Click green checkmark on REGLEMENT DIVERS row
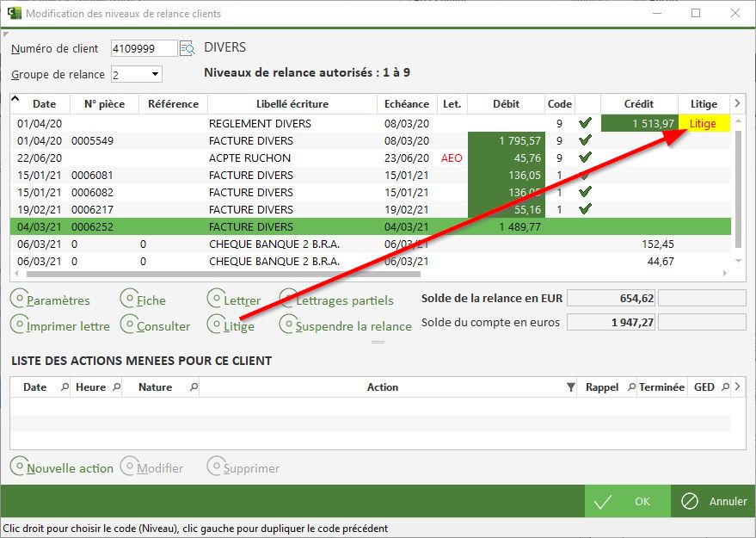The image size is (756, 538). [x=586, y=123]
